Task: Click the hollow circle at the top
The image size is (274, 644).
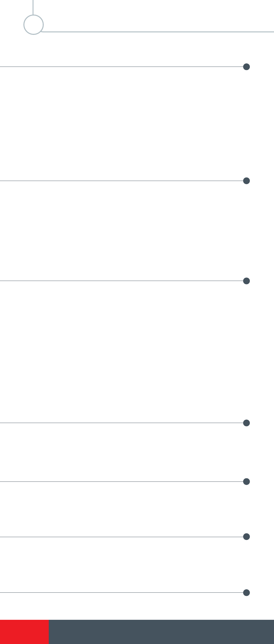Action: click(x=33, y=24)
